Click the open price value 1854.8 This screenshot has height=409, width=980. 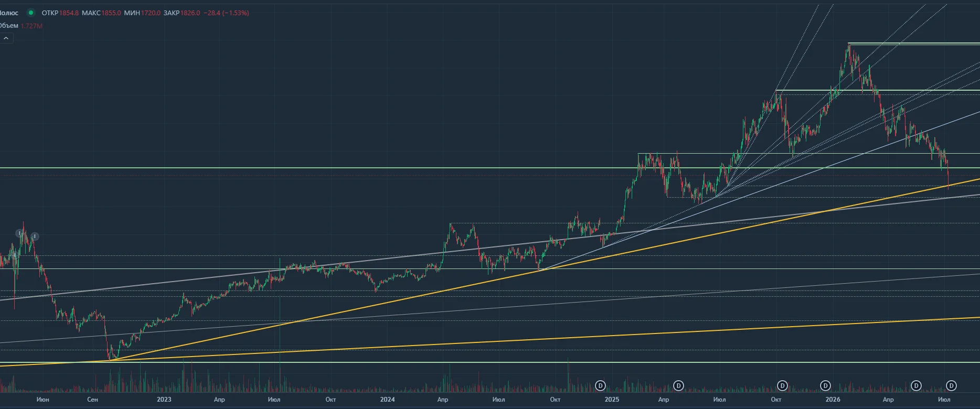pyautogui.click(x=69, y=13)
